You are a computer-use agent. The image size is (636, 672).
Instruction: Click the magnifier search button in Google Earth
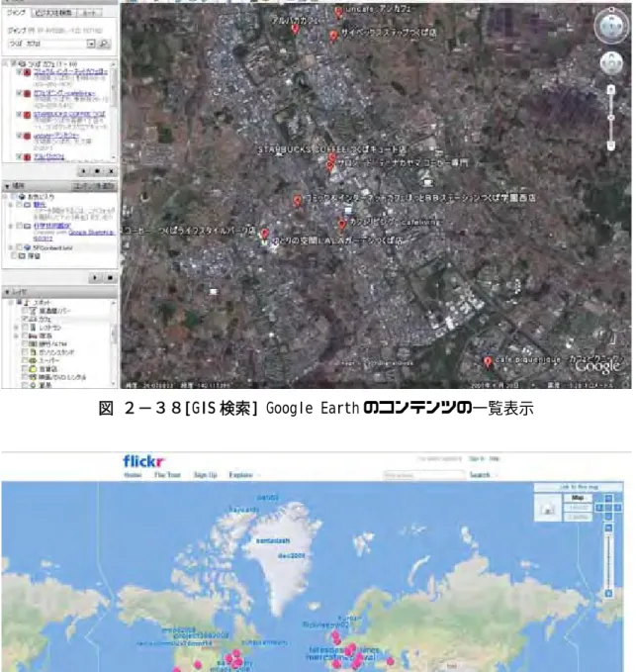[x=104, y=44]
